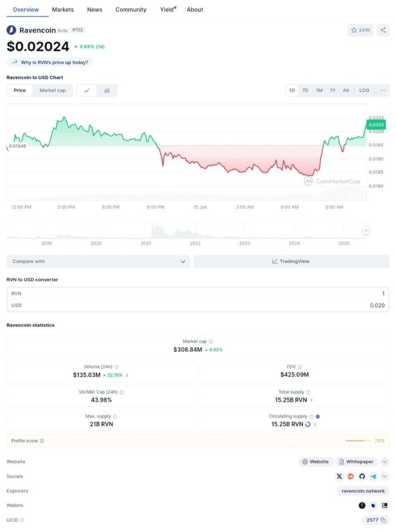Grab the timeline range slider handle

pyautogui.click(x=366, y=231)
